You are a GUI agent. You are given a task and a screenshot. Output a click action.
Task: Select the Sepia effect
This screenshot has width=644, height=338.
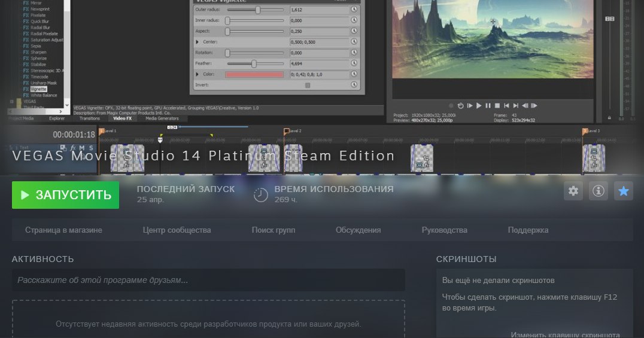point(36,46)
